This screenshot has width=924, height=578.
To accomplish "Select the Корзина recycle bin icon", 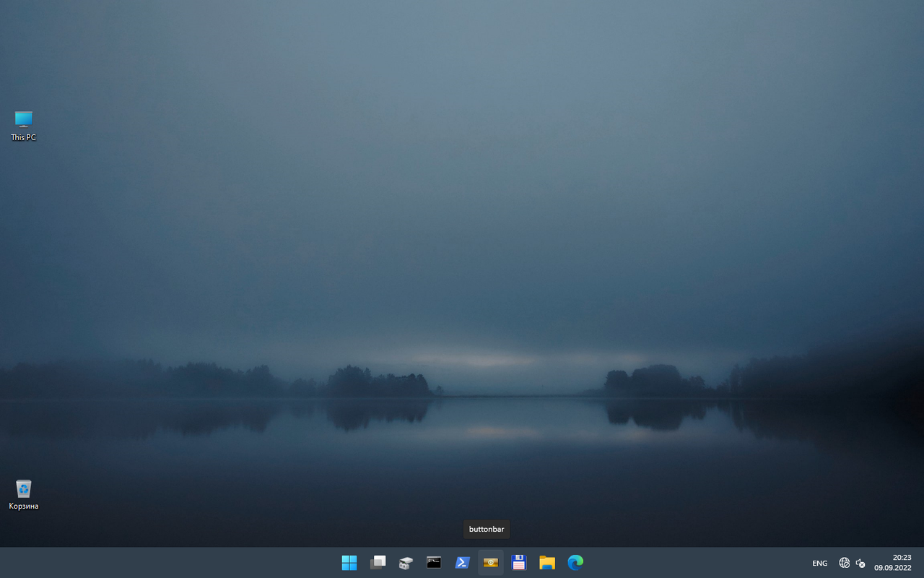I will (23, 495).
